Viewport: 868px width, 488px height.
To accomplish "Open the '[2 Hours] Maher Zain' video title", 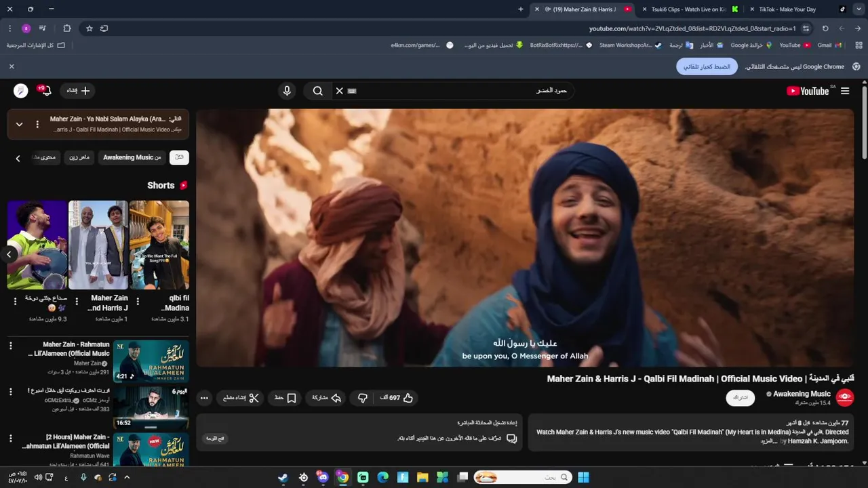I will [66, 442].
